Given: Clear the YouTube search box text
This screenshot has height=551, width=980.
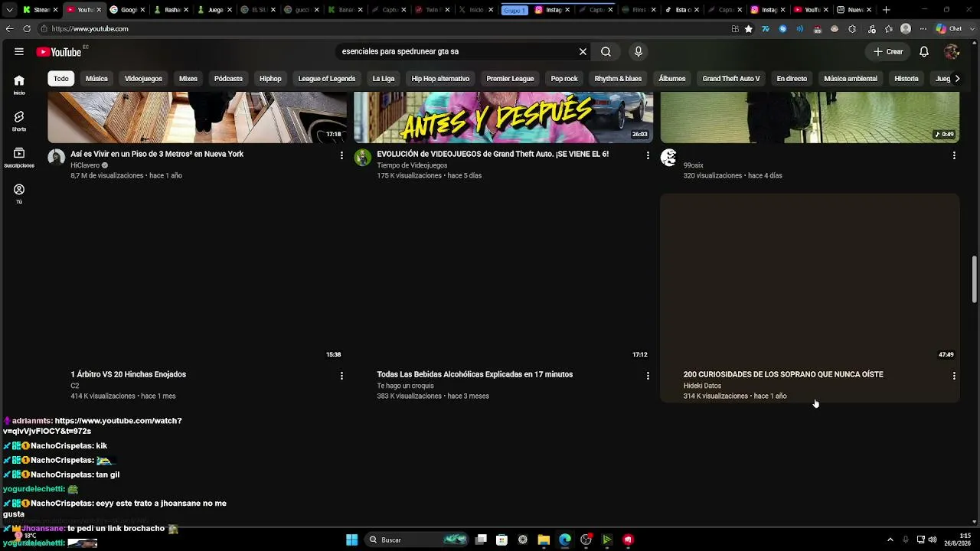Looking at the screenshot, I should point(583,51).
